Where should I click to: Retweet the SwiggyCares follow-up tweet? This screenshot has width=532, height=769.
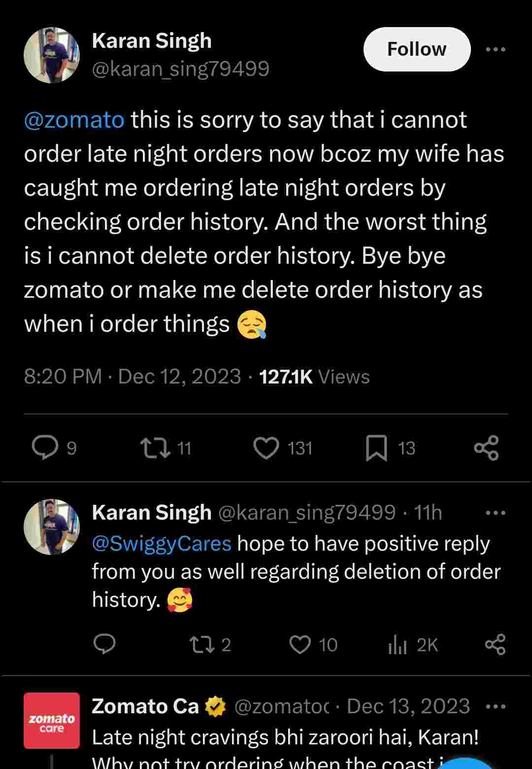click(x=202, y=644)
